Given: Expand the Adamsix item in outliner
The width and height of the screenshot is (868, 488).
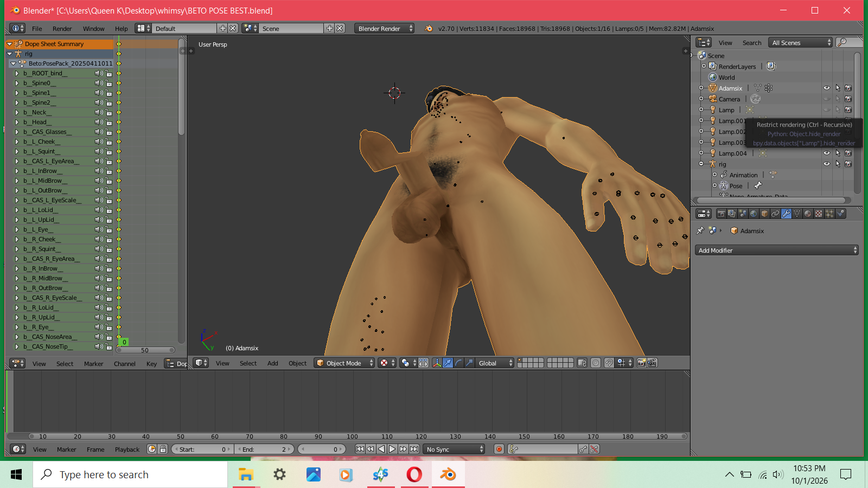Looking at the screenshot, I should coord(701,88).
